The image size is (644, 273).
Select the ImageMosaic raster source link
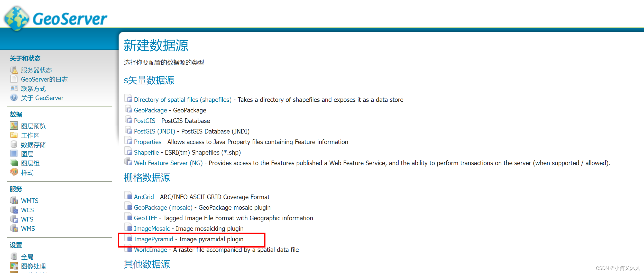(152, 229)
